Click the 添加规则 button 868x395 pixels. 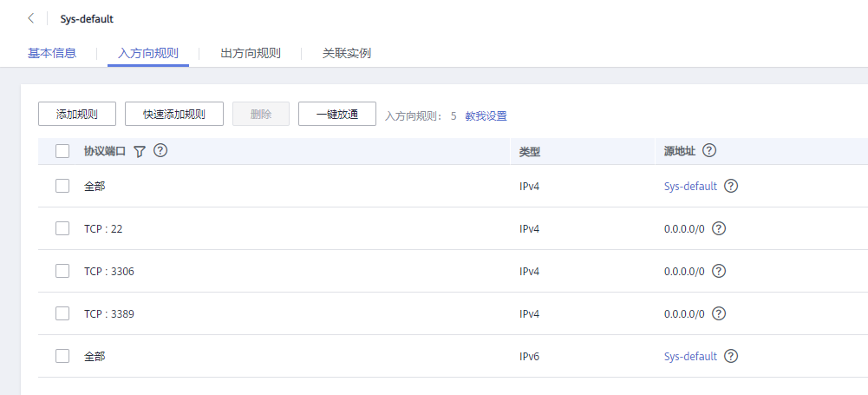(x=77, y=114)
